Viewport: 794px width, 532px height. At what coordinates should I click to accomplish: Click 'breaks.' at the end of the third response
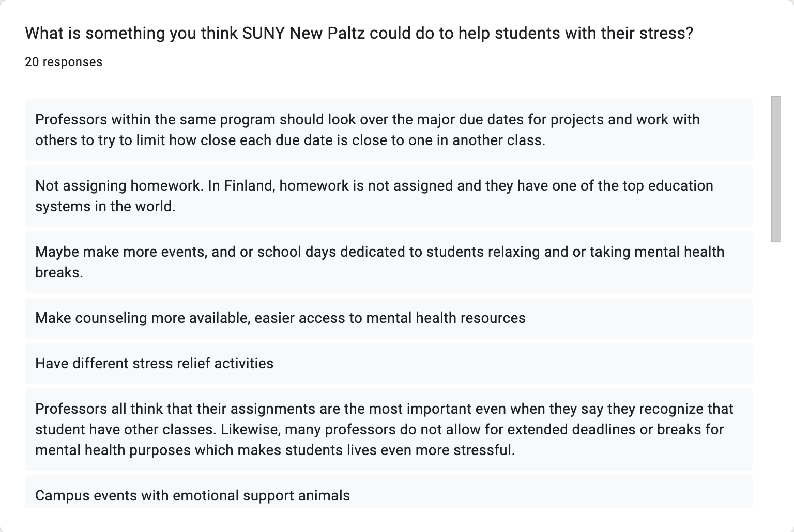point(59,273)
